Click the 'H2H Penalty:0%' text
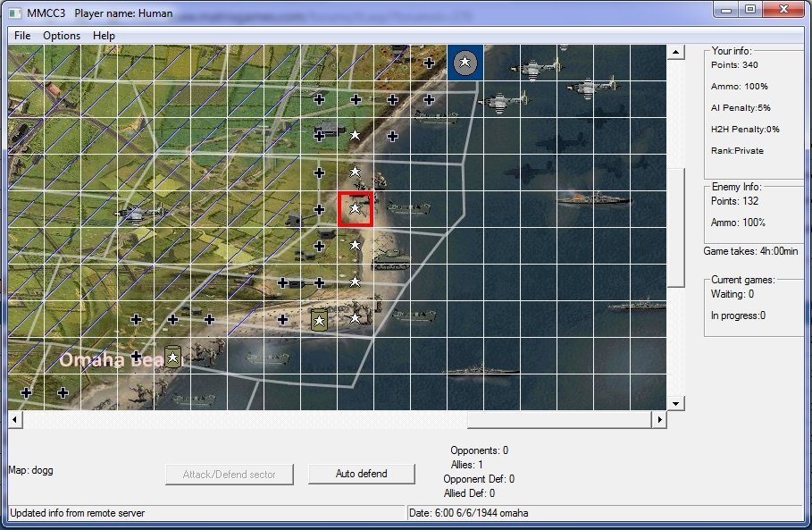 (x=745, y=130)
